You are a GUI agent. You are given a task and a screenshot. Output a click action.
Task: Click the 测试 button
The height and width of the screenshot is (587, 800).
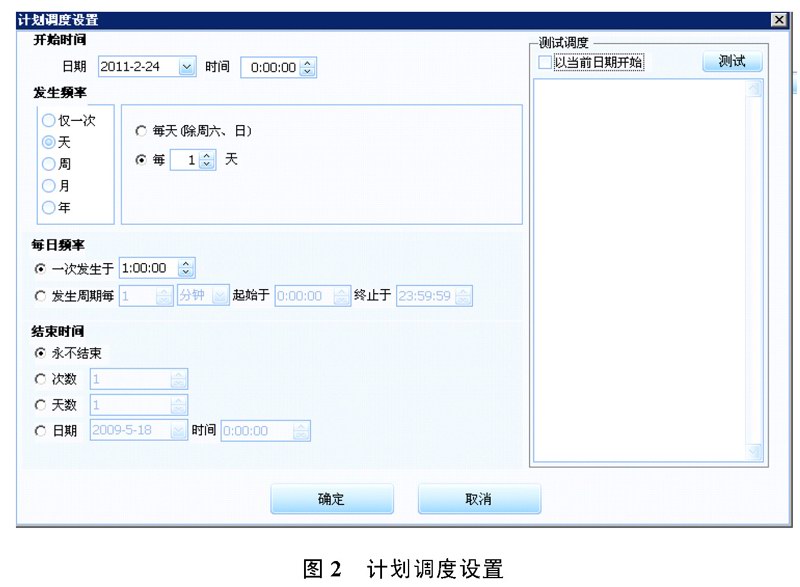(x=732, y=62)
